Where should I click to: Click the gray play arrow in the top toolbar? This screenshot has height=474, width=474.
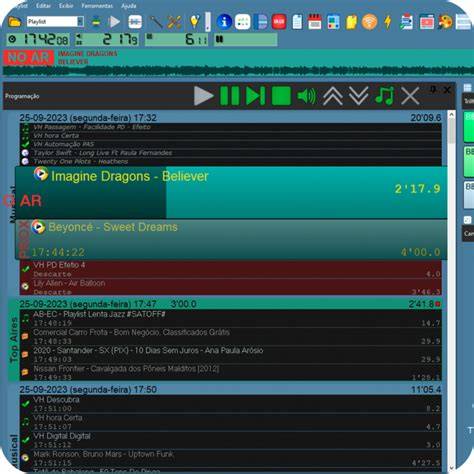click(114, 22)
